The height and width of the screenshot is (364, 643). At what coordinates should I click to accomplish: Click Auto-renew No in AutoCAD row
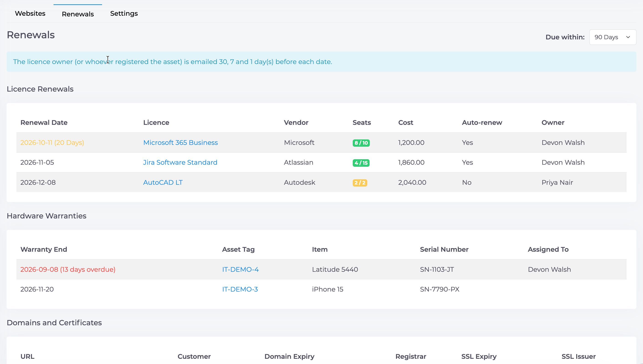pos(467,182)
